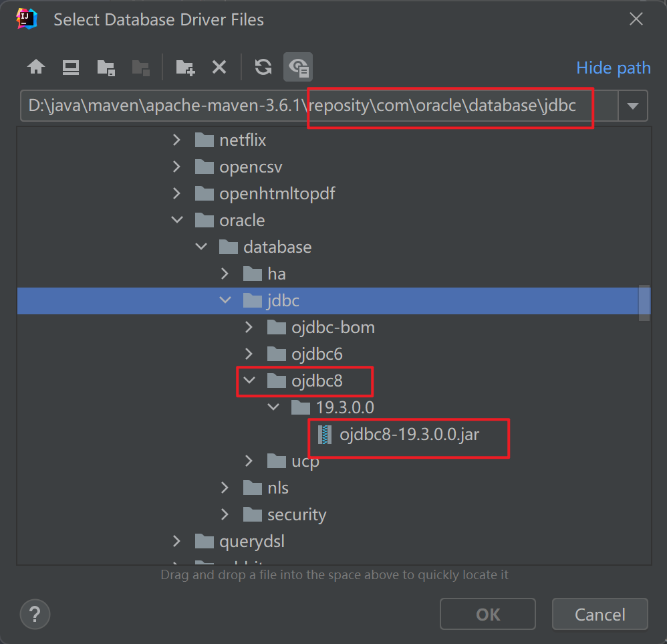This screenshot has width=667, height=644.
Task: Open the path history dropdown
Action: coord(632,106)
